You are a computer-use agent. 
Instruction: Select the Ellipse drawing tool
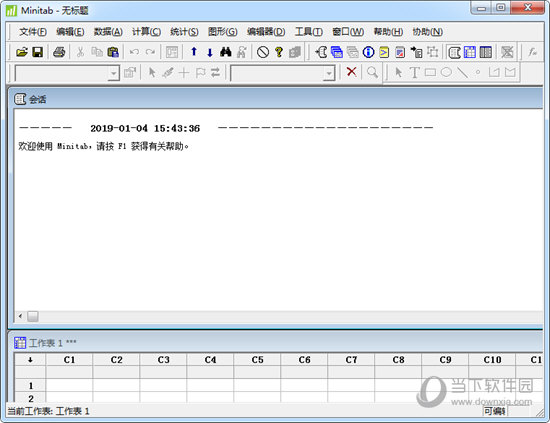(x=446, y=72)
